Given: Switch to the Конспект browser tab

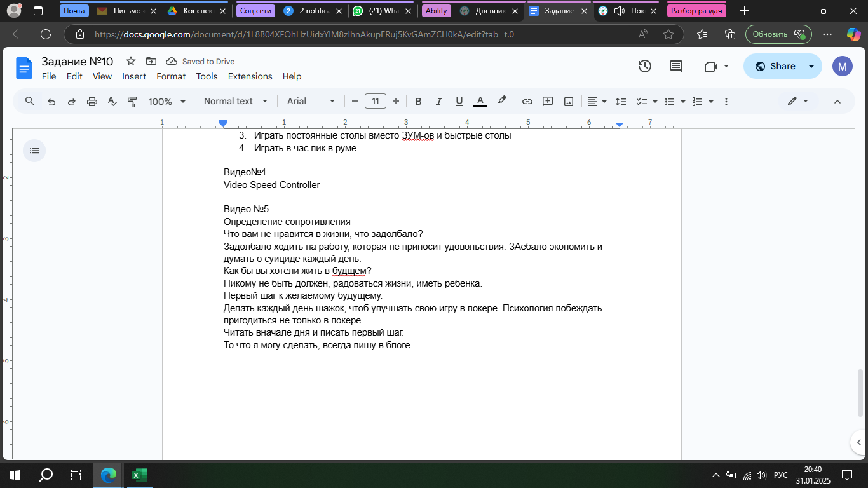Looking at the screenshot, I should point(197,11).
